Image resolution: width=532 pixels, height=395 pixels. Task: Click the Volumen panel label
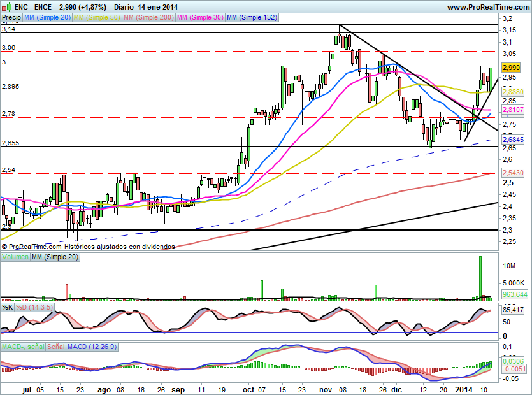tap(15, 256)
